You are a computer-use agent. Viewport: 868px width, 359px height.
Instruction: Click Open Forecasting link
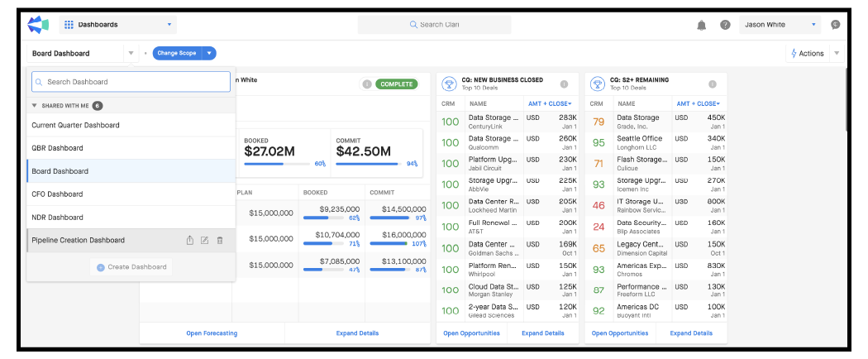coord(212,333)
